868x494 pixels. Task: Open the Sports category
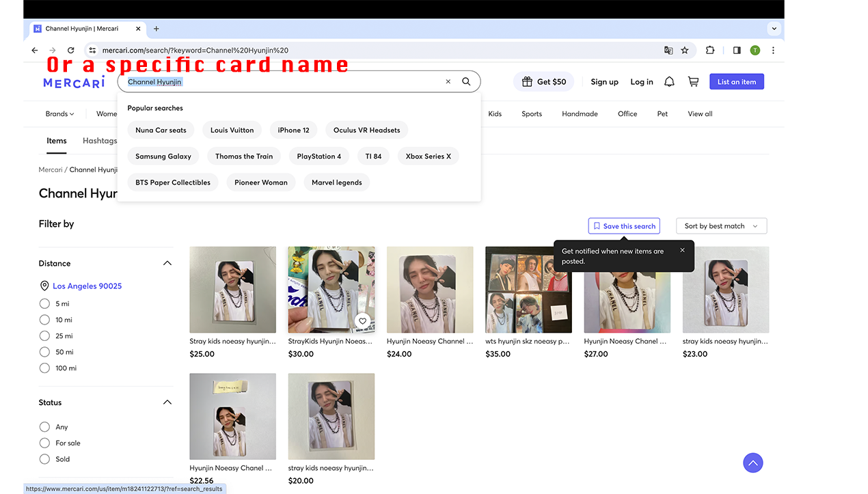(532, 113)
